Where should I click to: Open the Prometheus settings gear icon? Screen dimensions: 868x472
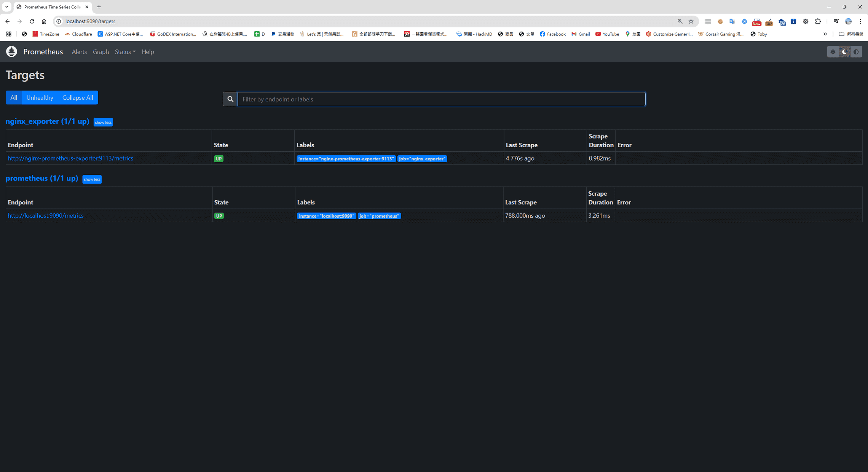[x=833, y=51]
